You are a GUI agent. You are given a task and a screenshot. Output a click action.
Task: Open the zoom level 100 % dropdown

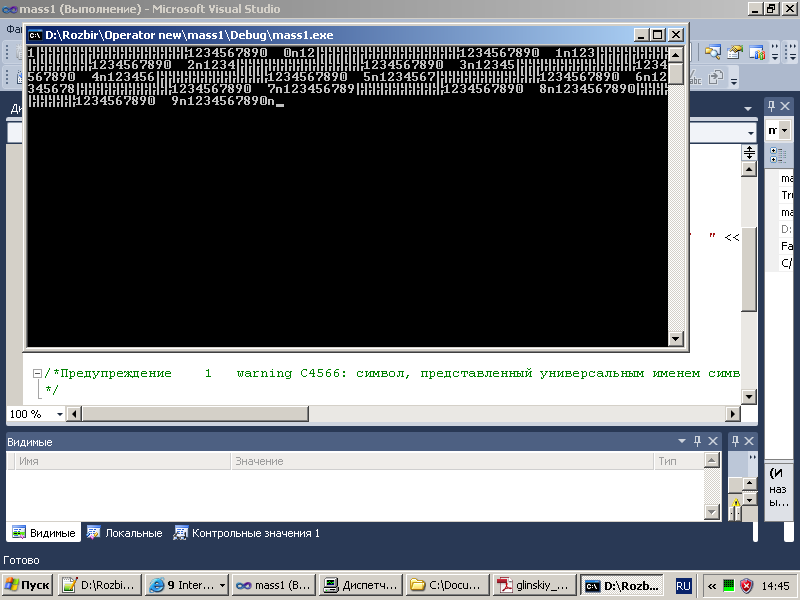pyautogui.click(x=59, y=414)
